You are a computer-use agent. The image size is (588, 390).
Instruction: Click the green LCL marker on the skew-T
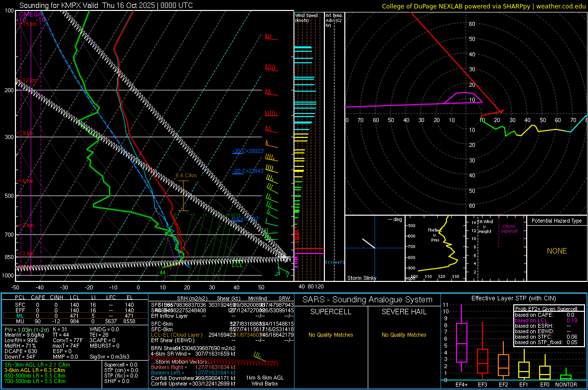[x=237, y=264]
